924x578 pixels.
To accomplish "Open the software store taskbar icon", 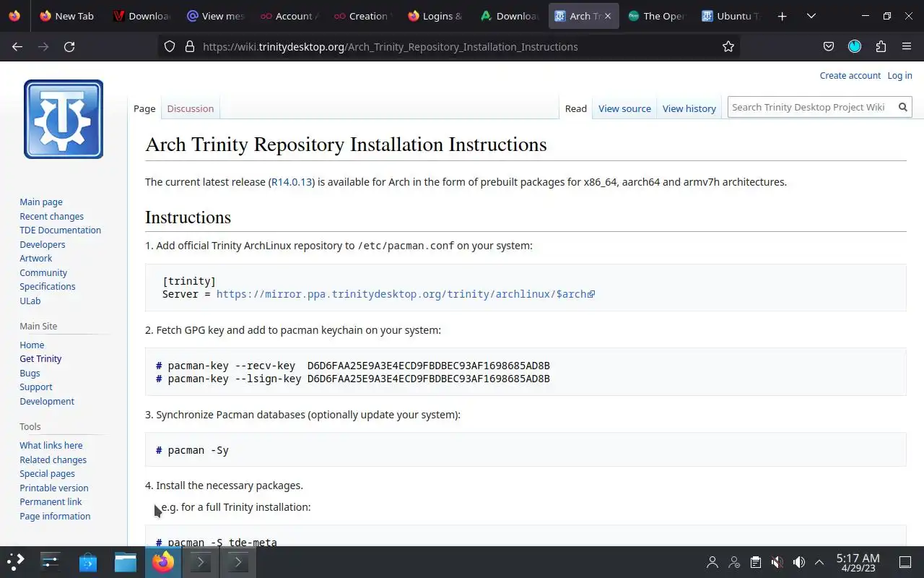I will [x=88, y=561].
